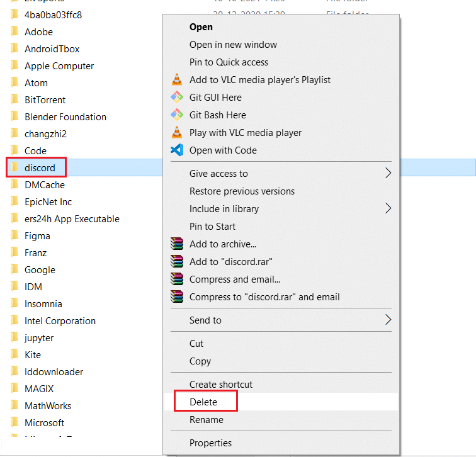Select Create shortcut menu entry

coord(221,385)
